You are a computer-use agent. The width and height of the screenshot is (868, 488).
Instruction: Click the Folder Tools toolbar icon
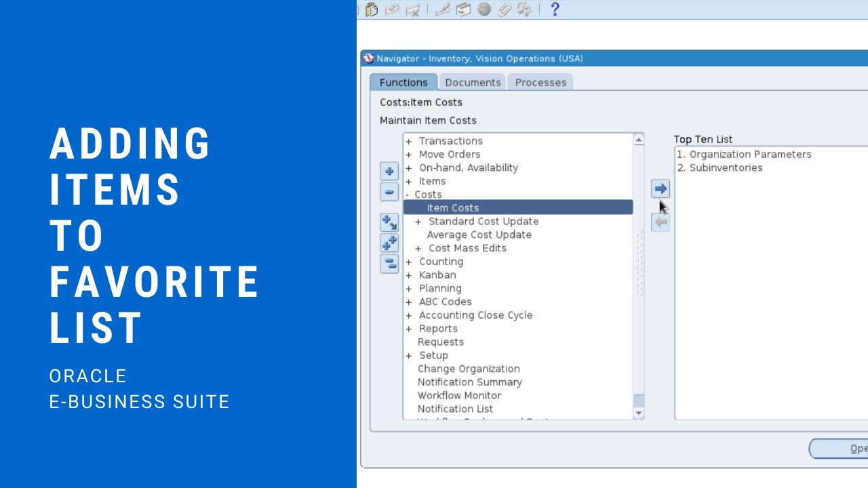click(524, 9)
